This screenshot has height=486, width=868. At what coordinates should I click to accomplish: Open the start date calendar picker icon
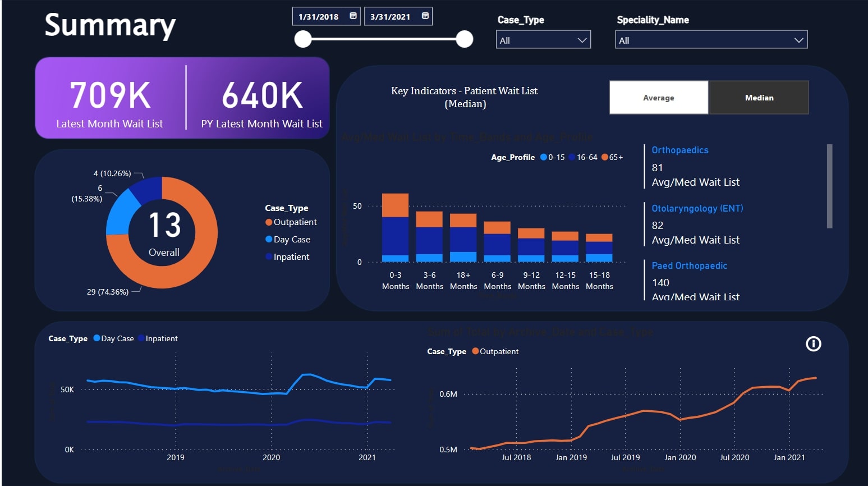click(x=353, y=16)
